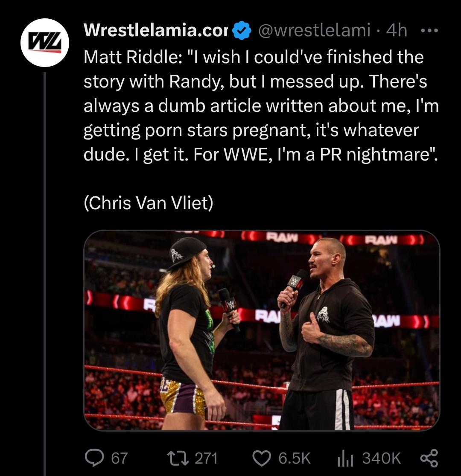Click the 271 reposts count
Screen dimensions: 461x476
click(x=206, y=458)
